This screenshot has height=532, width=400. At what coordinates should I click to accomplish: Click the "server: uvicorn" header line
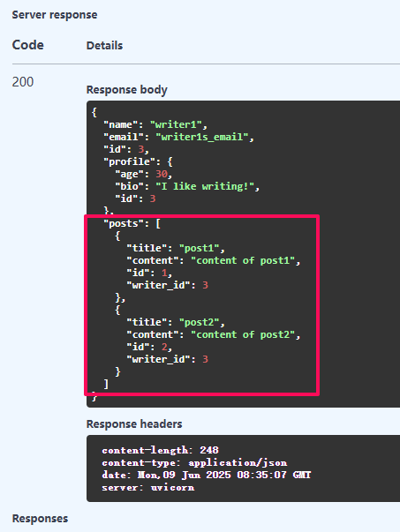pos(148,488)
